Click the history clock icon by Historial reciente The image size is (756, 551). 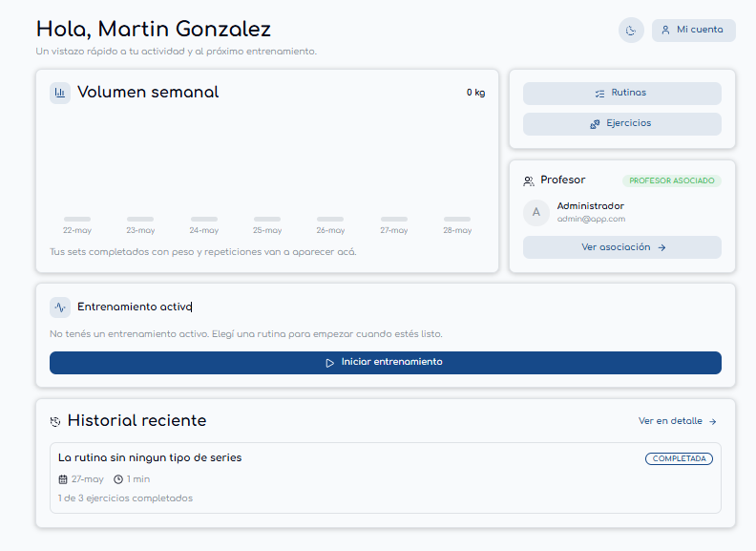pos(55,422)
